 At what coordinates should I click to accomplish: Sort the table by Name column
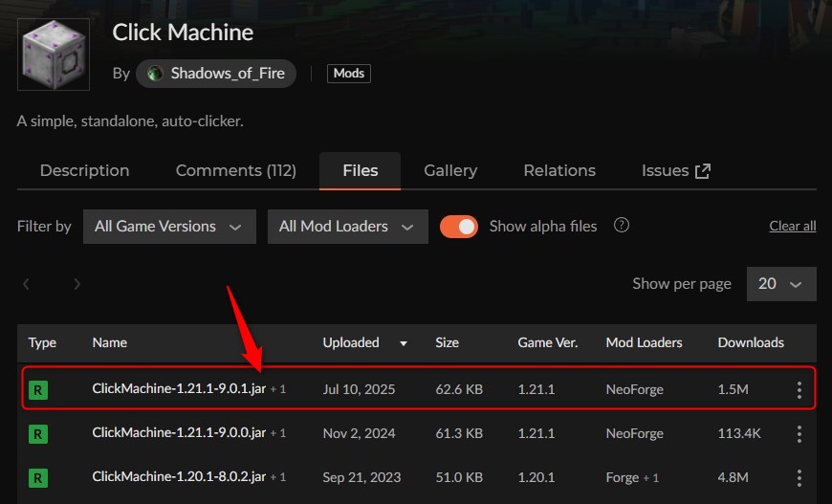pyautogui.click(x=110, y=342)
